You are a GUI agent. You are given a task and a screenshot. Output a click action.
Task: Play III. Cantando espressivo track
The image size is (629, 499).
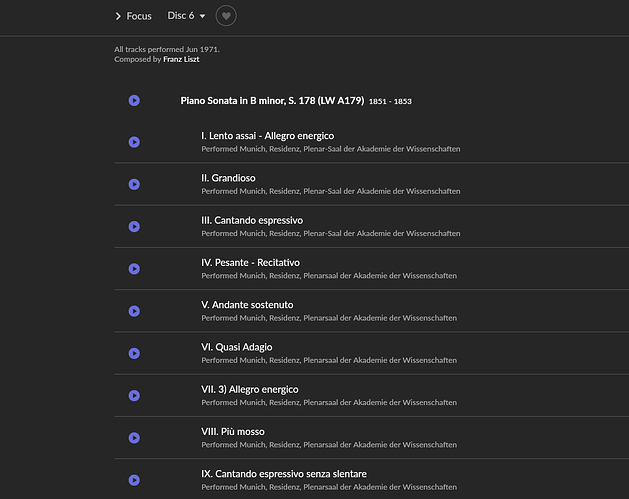coord(134,227)
